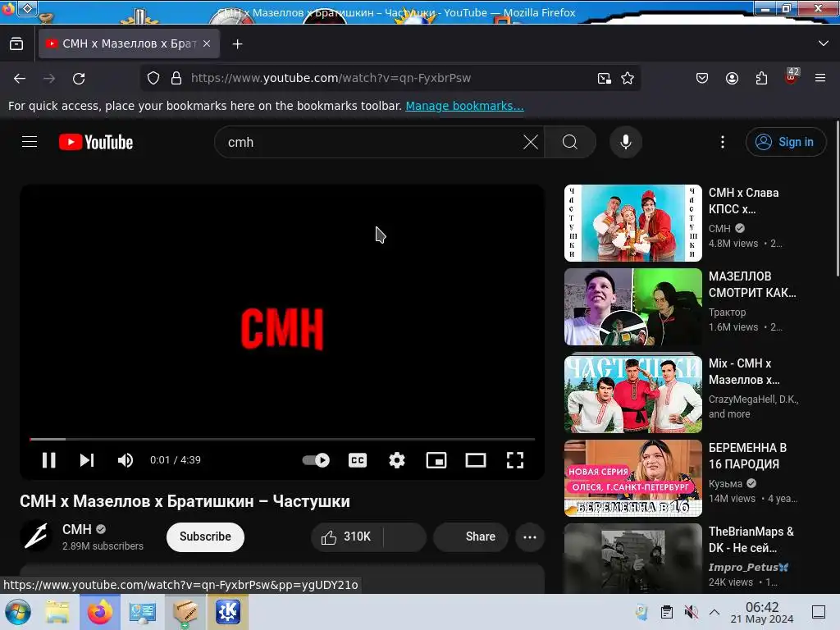Open KDE app in taskbar
Screen dimensions: 840x630
pos(228,612)
